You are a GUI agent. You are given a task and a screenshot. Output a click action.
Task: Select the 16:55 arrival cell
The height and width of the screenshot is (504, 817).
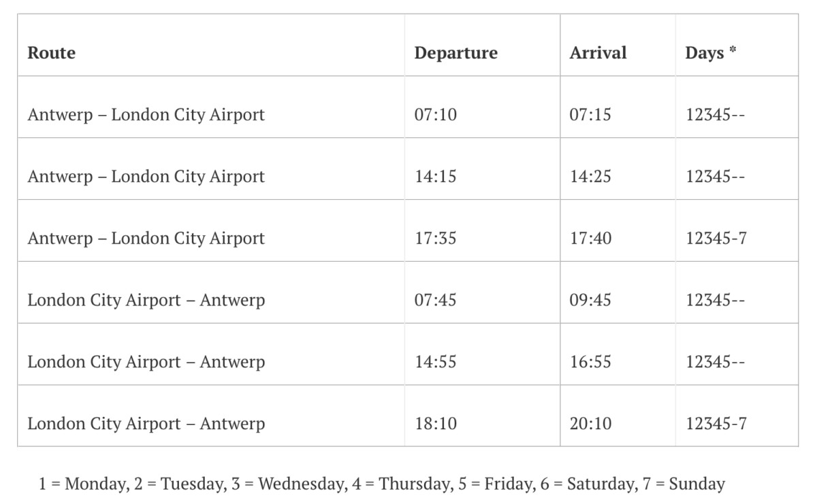[x=590, y=362]
